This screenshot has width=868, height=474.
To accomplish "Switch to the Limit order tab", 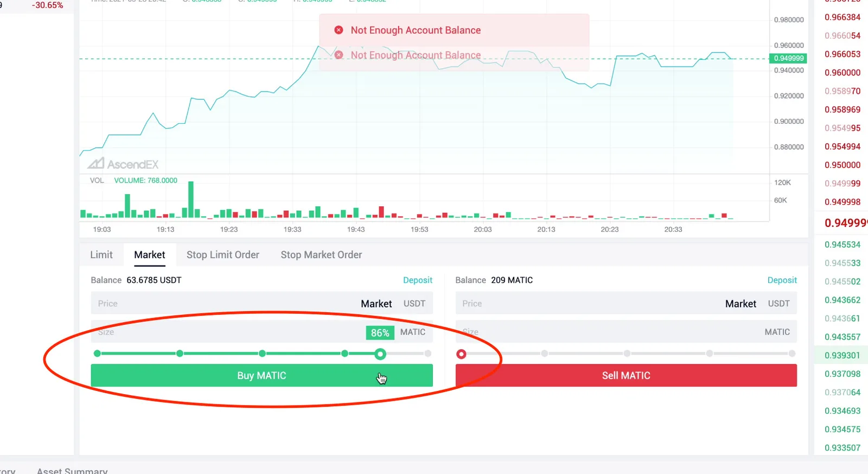I will [101, 255].
